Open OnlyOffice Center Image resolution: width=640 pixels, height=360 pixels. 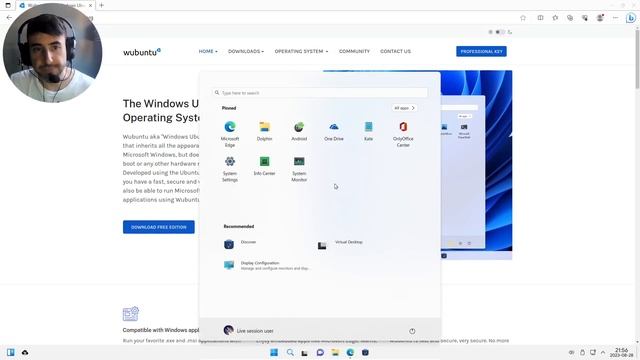[x=403, y=134]
